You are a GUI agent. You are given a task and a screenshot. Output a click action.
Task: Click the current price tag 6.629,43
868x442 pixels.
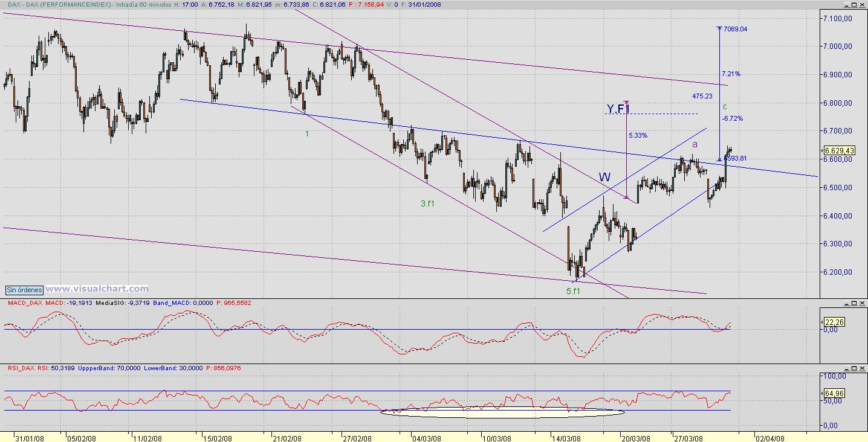pos(838,150)
